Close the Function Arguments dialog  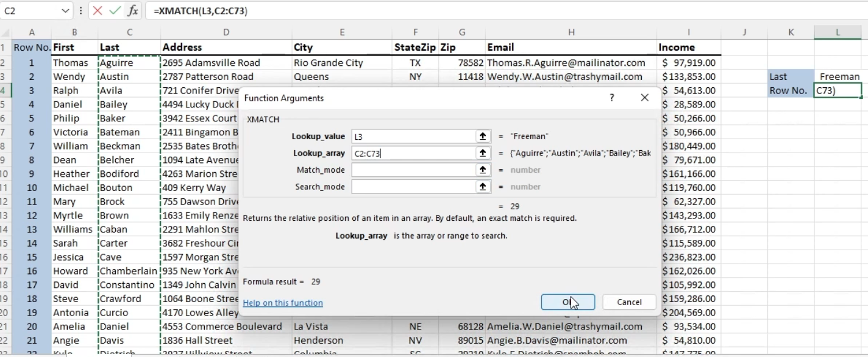(644, 98)
